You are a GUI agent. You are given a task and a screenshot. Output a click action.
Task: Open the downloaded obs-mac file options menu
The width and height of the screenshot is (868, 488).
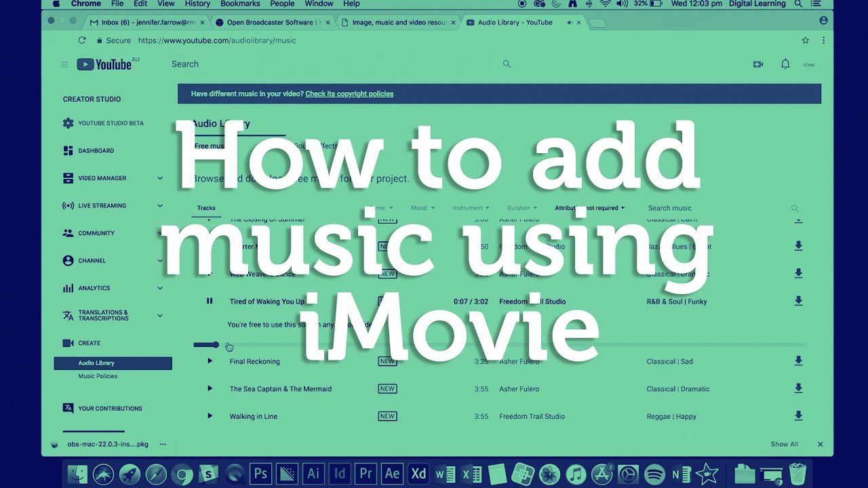[163, 444]
